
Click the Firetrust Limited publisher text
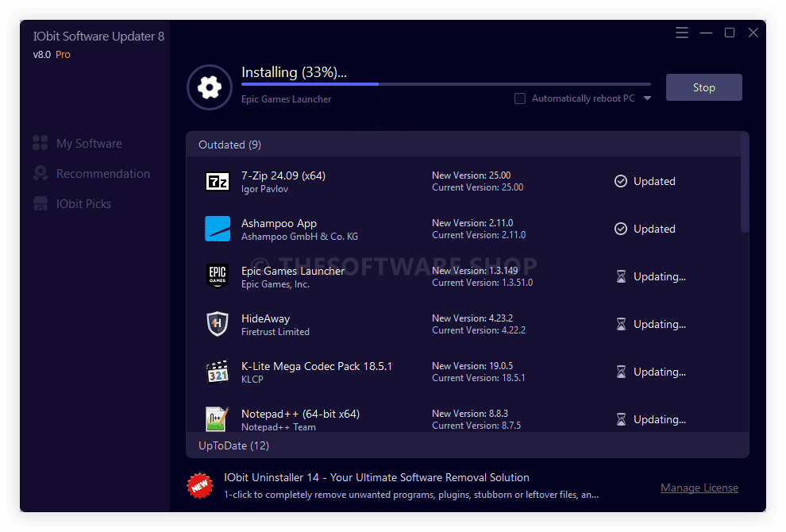275,331
